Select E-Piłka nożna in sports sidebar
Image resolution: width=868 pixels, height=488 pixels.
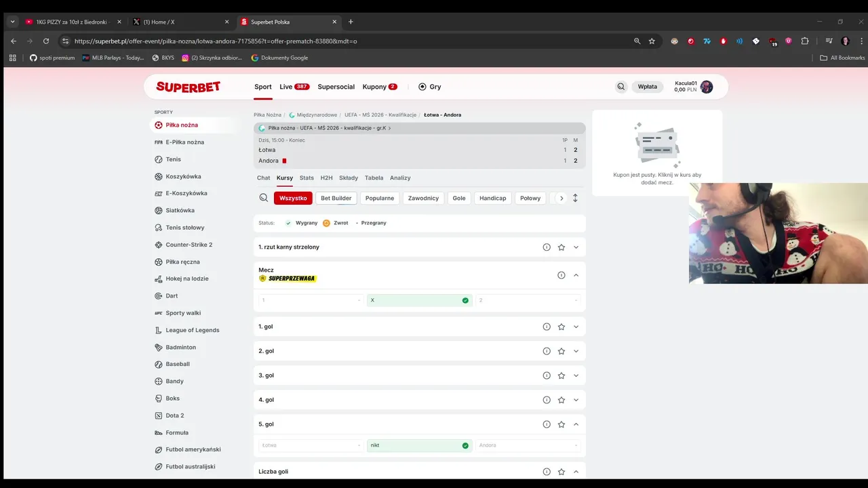179,142
